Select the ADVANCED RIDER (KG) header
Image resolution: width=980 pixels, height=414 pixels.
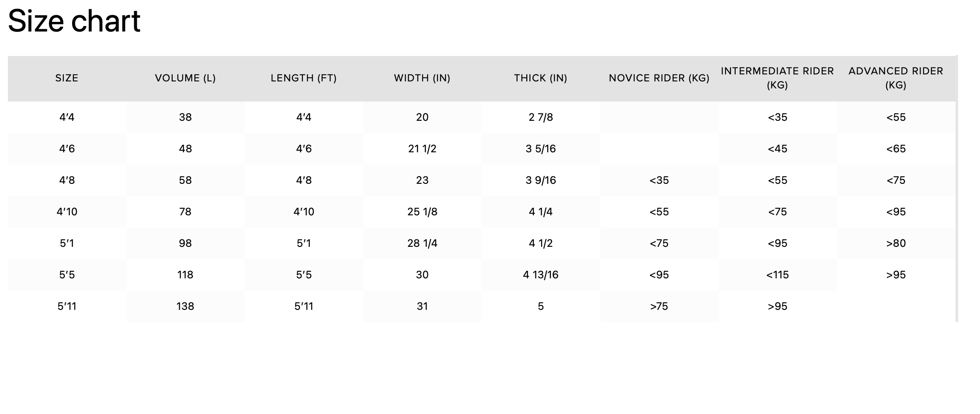(896, 78)
